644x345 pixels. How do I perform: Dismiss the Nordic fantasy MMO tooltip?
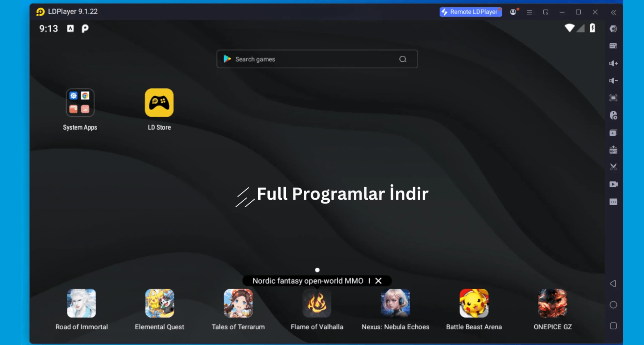click(x=378, y=281)
